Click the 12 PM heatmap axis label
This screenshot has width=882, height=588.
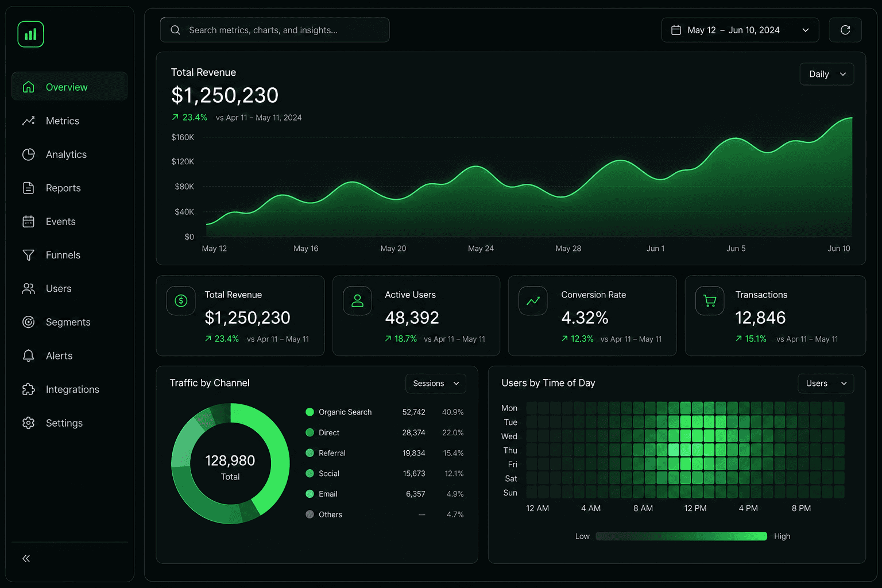(695, 508)
